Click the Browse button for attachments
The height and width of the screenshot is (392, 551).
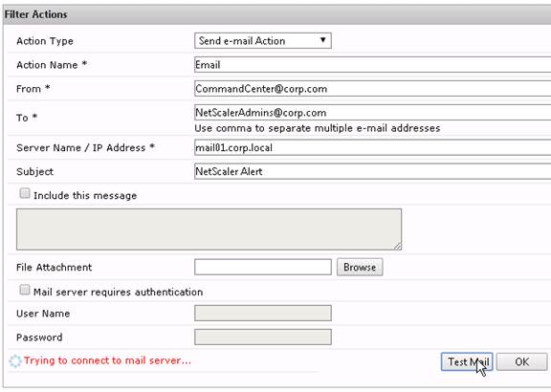(x=360, y=268)
